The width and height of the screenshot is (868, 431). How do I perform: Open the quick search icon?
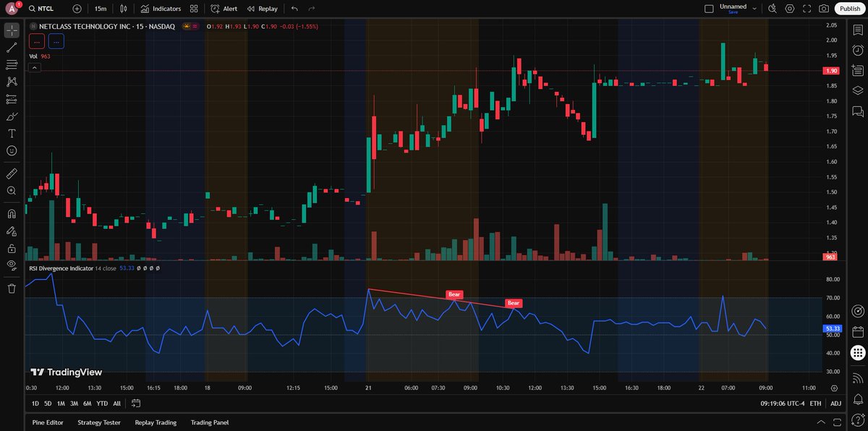point(773,9)
